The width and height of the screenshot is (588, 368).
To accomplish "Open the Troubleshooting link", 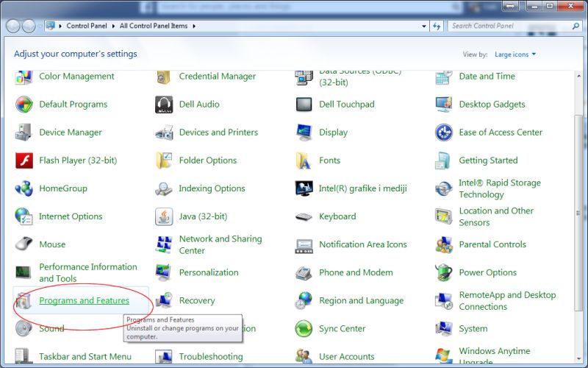I will (211, 356).
